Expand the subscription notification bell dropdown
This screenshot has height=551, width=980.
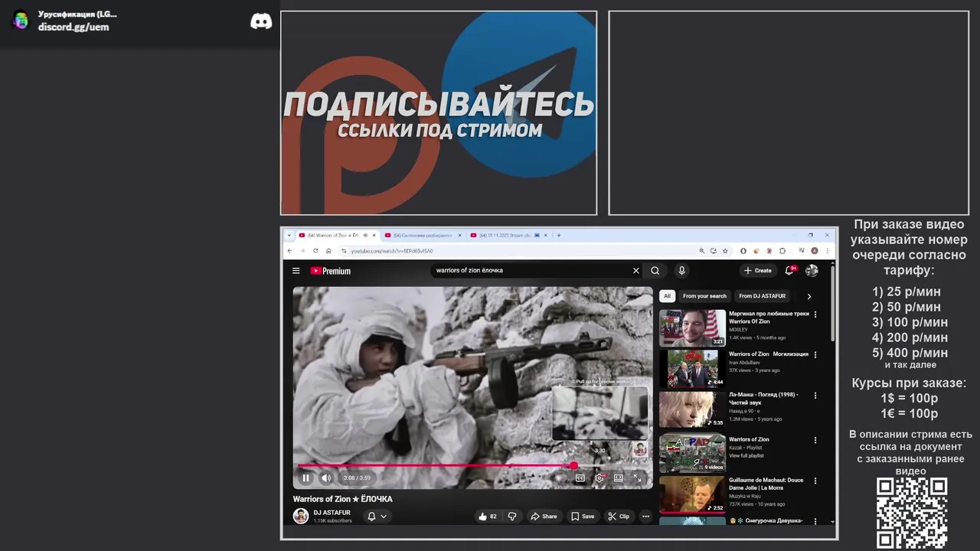click(x=377, y=517)
